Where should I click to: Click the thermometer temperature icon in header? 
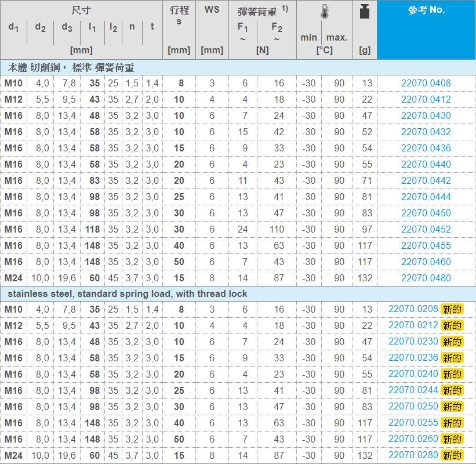[x=324, y=12]
